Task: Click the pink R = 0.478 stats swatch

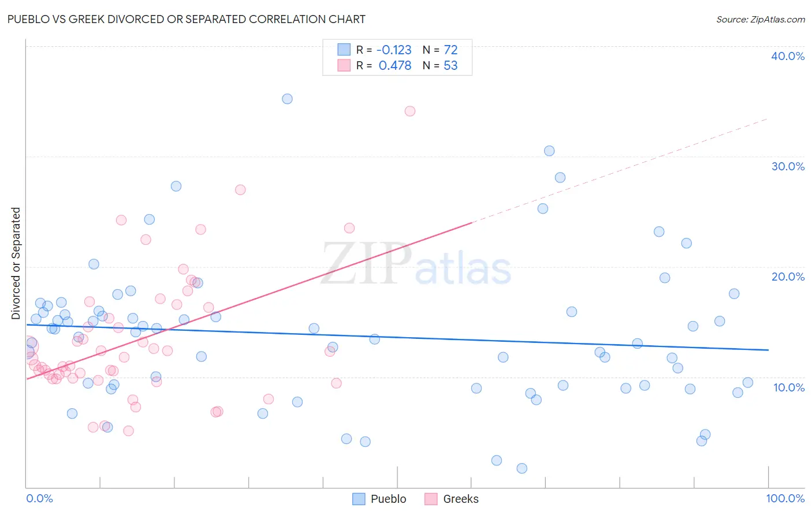Action: click(344, 65)
